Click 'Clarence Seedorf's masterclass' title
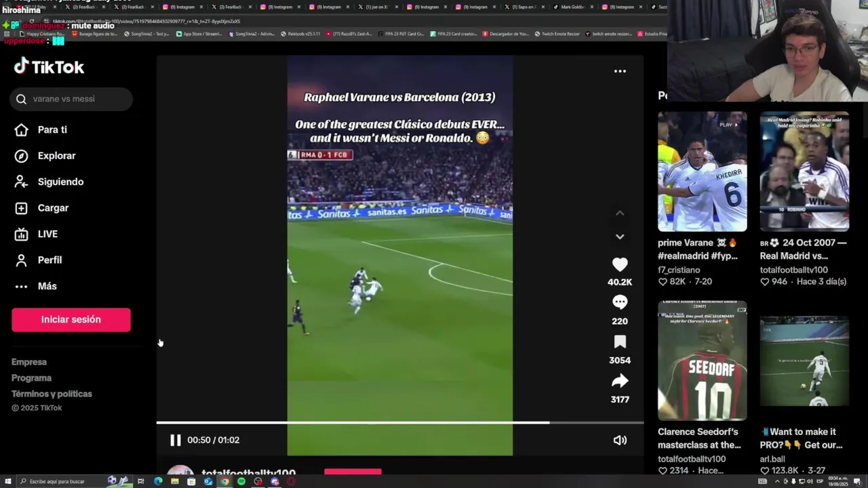 click(x=699, y=439)
